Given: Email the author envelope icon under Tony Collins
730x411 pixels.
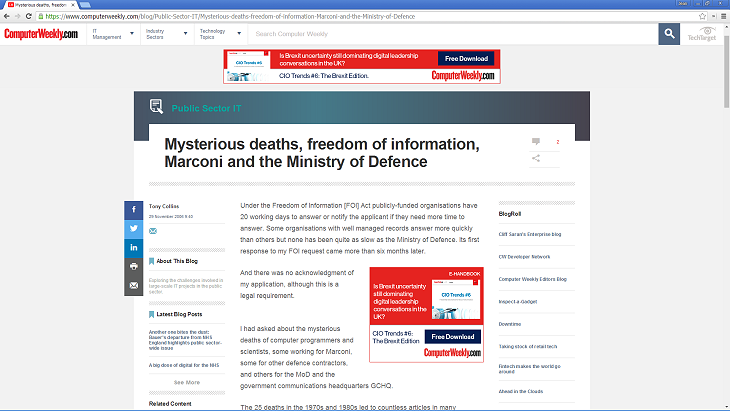Looking at the screenshot, I should pos(153,231).
